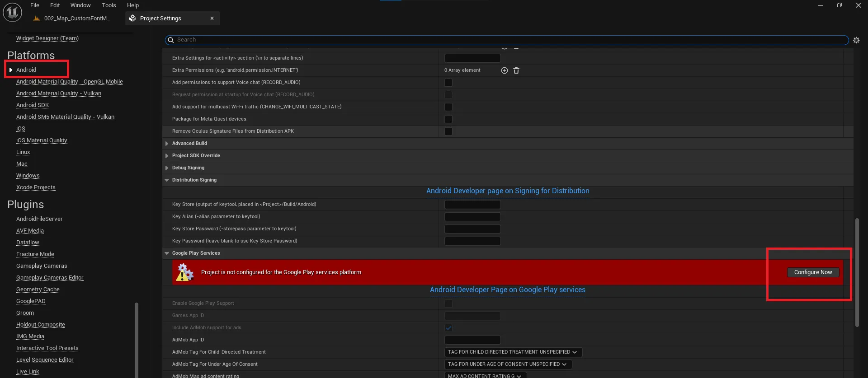Click the Unreal Engine logo icon
This screenshot has height=378, width=868.
13,12
